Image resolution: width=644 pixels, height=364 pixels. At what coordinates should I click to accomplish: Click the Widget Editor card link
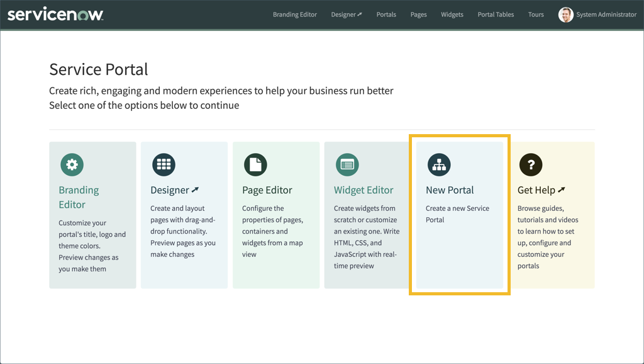click(x=364, y=190)
